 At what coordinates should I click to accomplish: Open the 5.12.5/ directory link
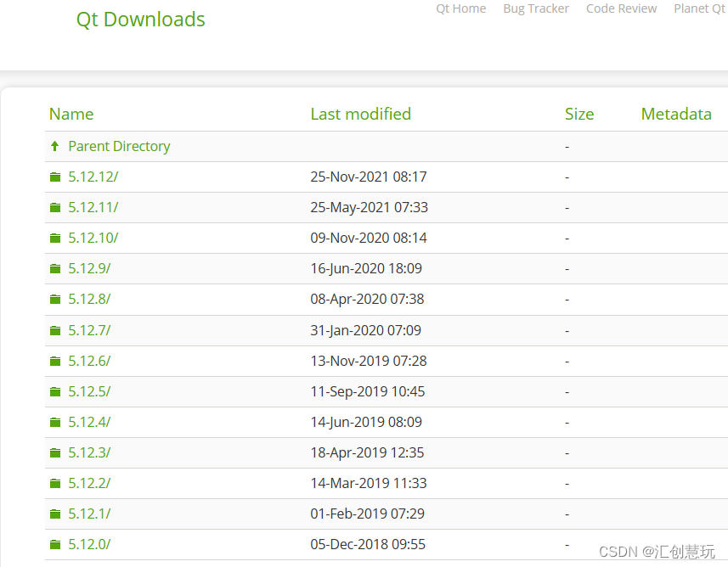[89, 391]
